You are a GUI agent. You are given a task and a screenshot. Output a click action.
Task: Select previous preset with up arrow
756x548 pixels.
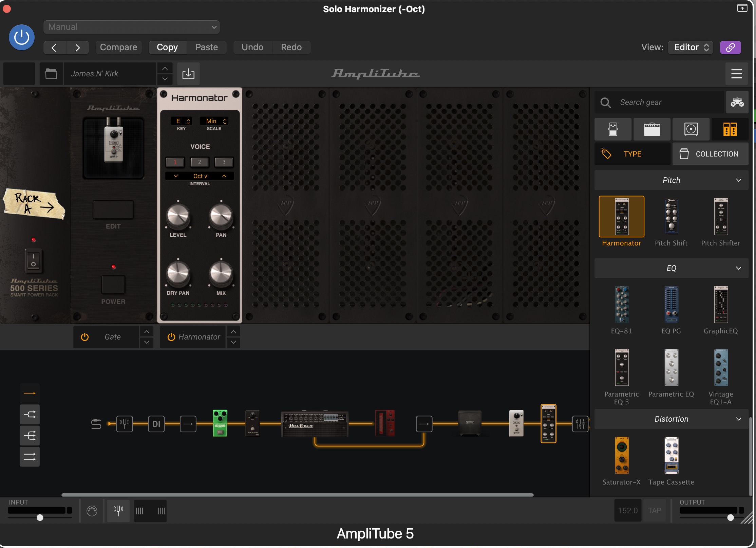(165, 68)
